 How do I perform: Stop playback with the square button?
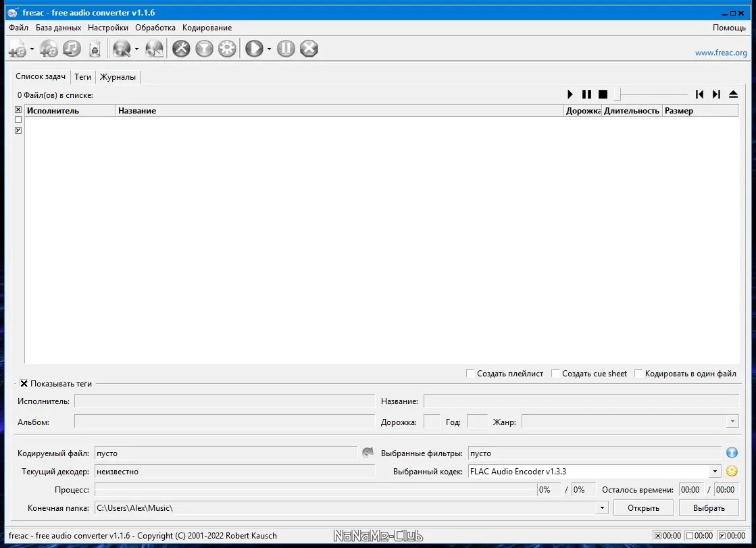[603, 94]
